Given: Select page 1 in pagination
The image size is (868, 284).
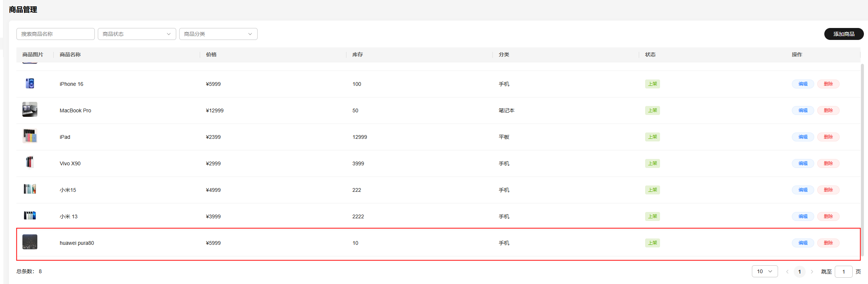Looking at the screenshot, I should (799, 272).
